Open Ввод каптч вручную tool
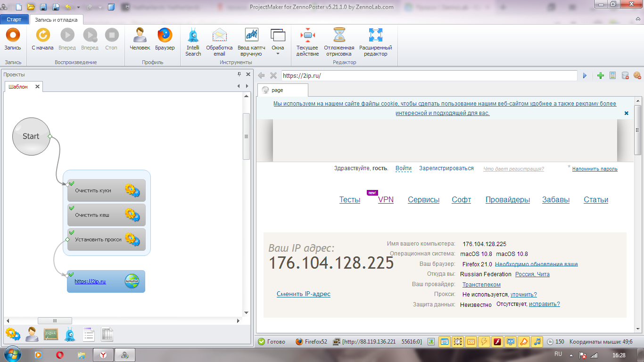This screenshot has width=644, height=362. coord(251,42)
